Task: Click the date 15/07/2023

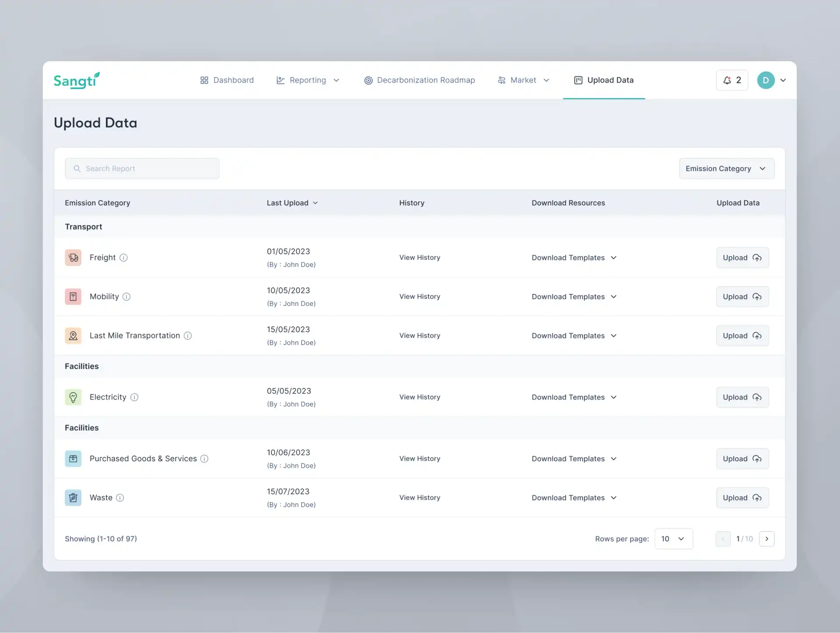Action: click(x=288, y=492)
